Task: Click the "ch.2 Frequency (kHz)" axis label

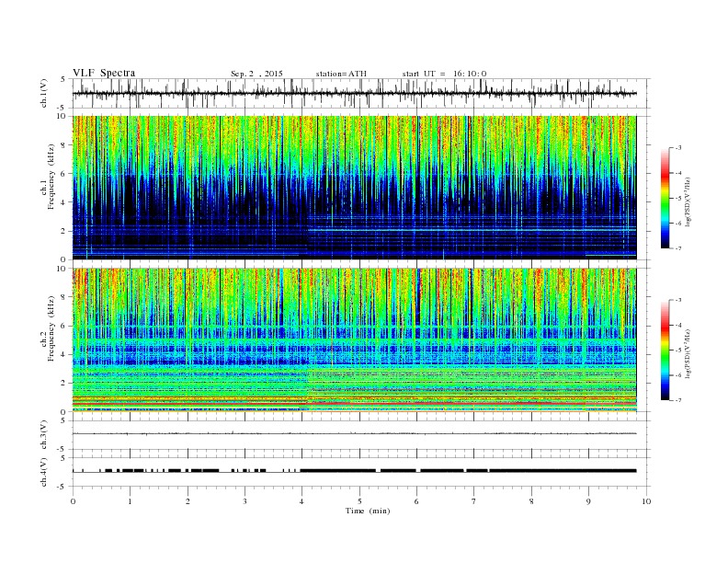Action: click(48, 327)
